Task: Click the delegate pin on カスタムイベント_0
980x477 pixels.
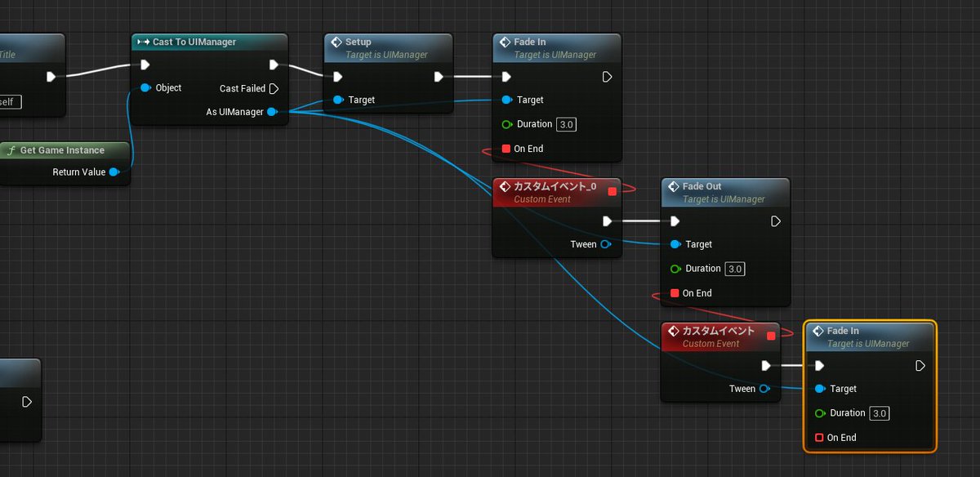Action: [x=612, y=191]
